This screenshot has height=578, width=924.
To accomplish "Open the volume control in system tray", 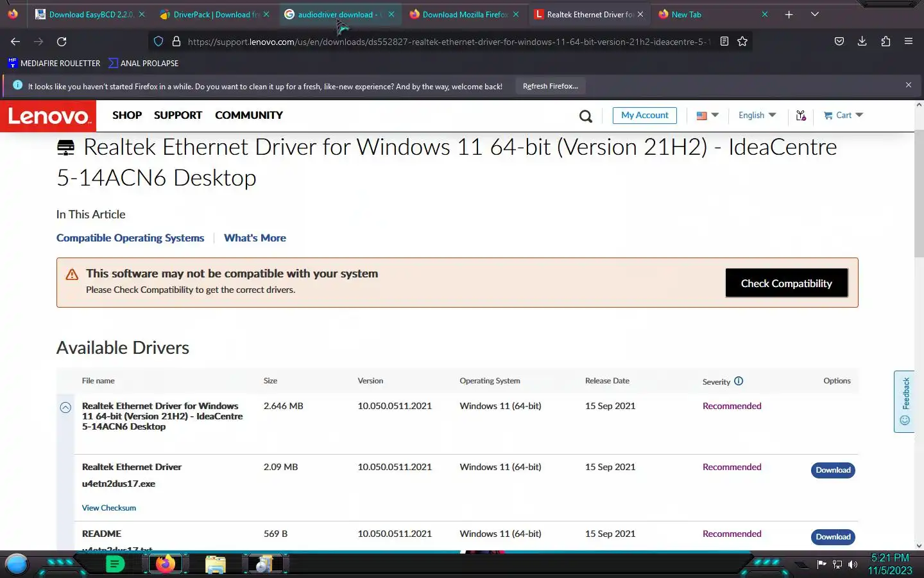I will 853,565.
